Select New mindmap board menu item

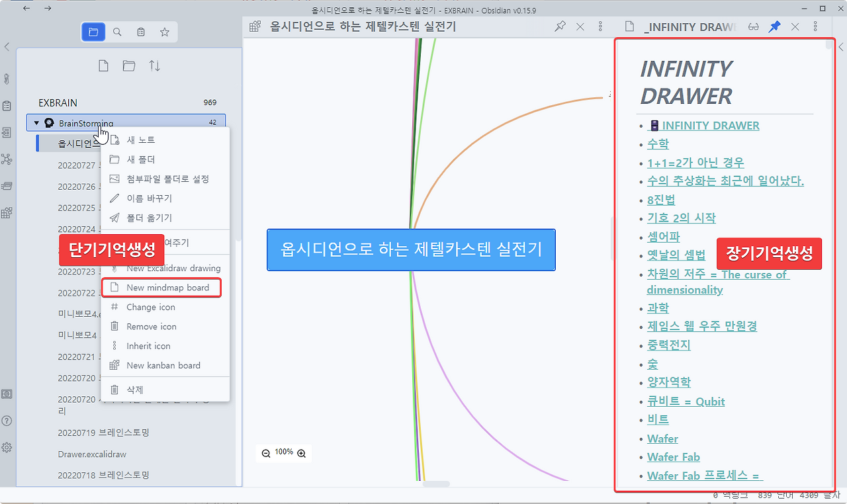point(161,288)
